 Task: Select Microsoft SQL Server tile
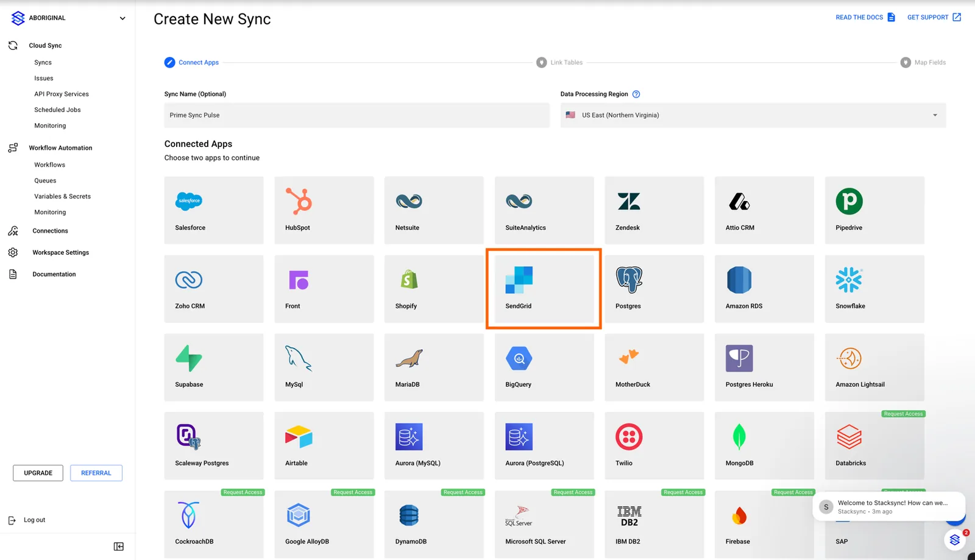click(544, 524)
